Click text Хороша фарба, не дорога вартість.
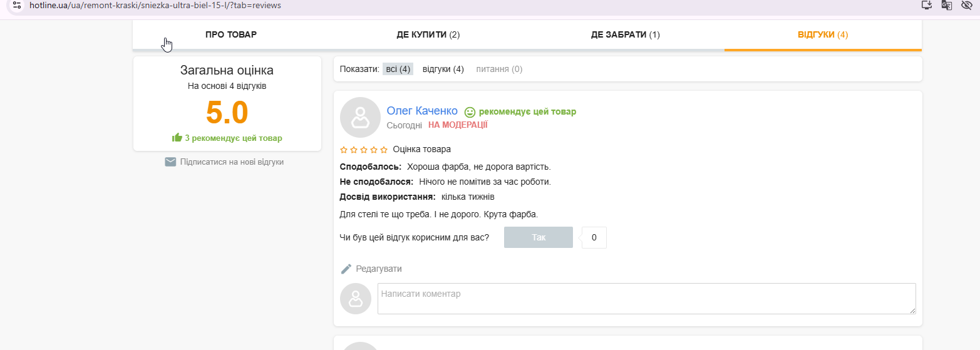The height and width of the screenshot is (350, 980). coord(479,167)
